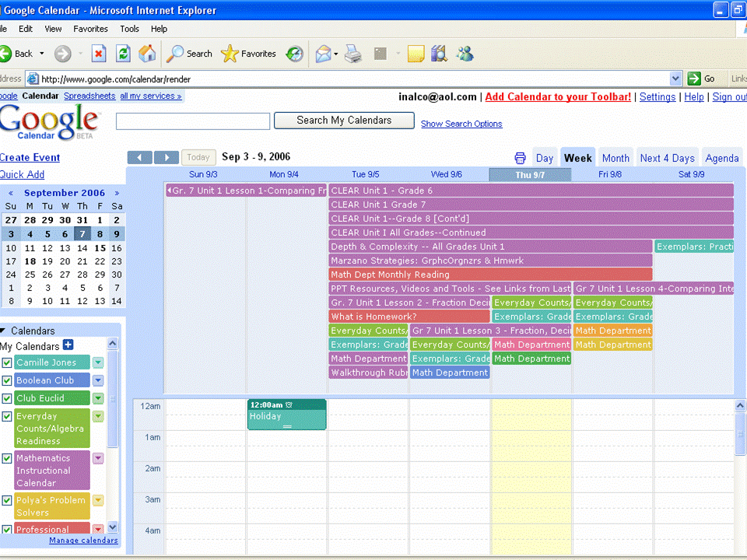Click the Quick Add link

click(x=22, y=175)
